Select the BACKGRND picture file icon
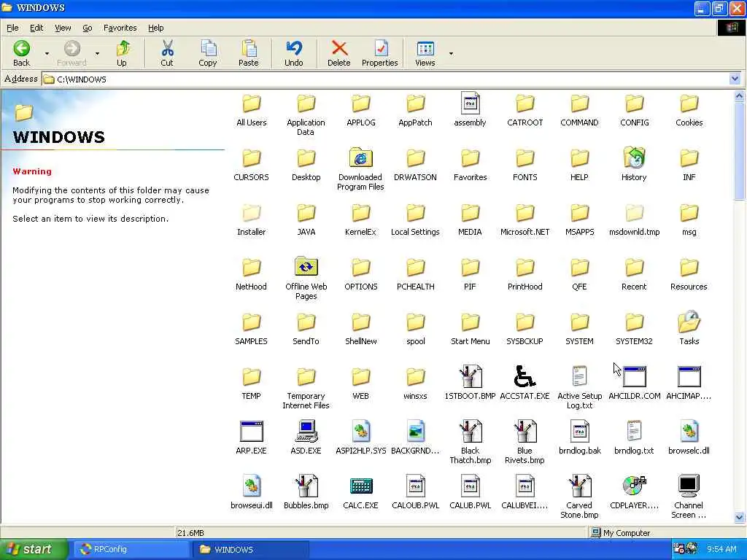The width and height of the screenshot is (747, 560). 415,432
